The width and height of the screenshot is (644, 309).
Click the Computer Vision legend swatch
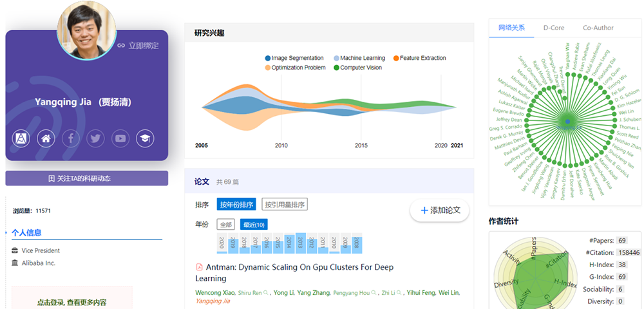336,68
